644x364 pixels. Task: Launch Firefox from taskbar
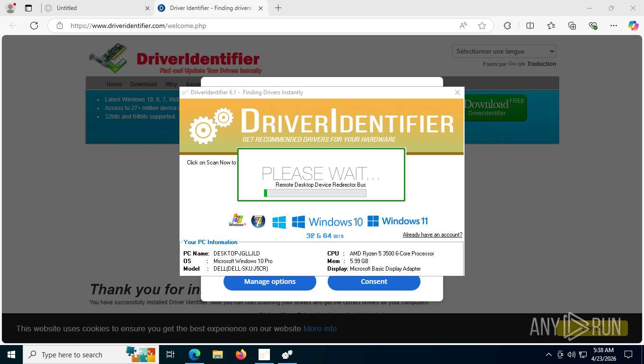point(241,355)
